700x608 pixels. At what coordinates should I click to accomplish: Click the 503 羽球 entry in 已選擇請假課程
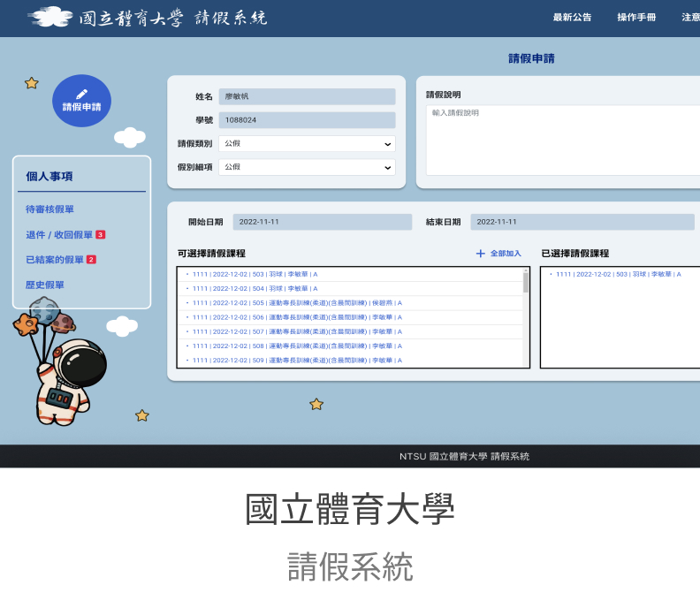[618, 274]
